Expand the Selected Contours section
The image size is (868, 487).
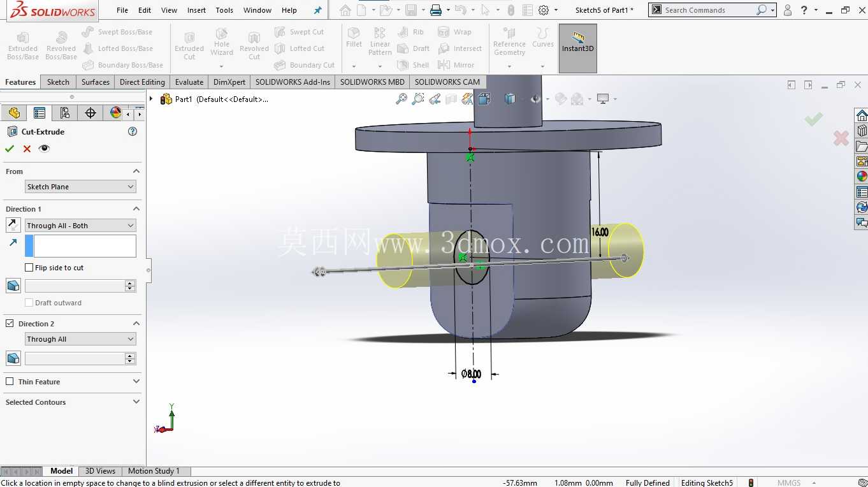click(136, 402)
